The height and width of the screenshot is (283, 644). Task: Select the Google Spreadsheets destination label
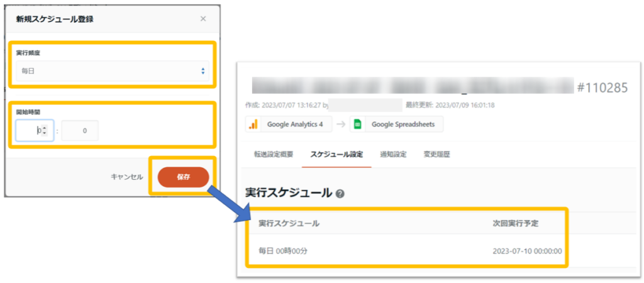pos(403,124)
